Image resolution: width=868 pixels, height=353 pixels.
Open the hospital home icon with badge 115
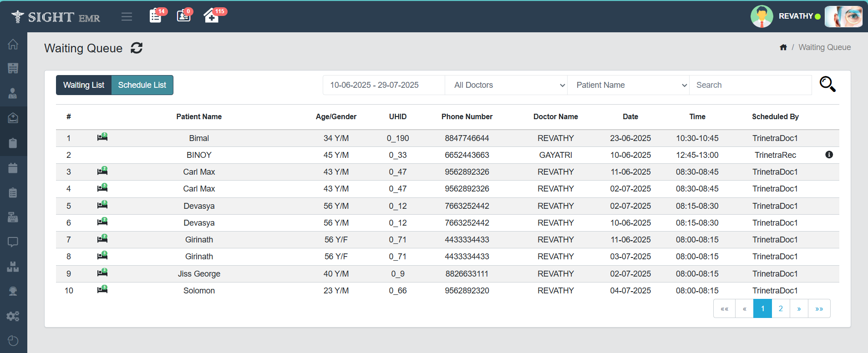[211, 16]
